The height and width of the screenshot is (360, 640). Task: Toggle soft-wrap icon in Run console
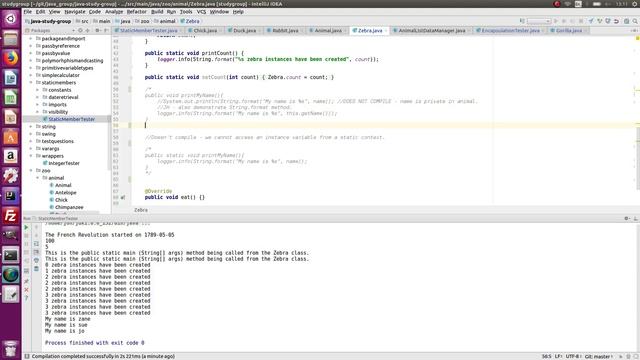click(36, 244)
